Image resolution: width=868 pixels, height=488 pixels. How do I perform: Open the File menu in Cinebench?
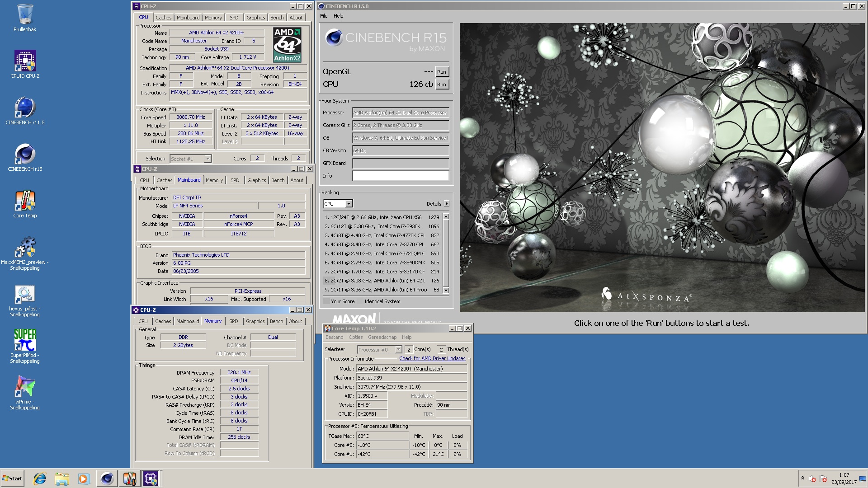pyautogui.click(x=324, y=16)
